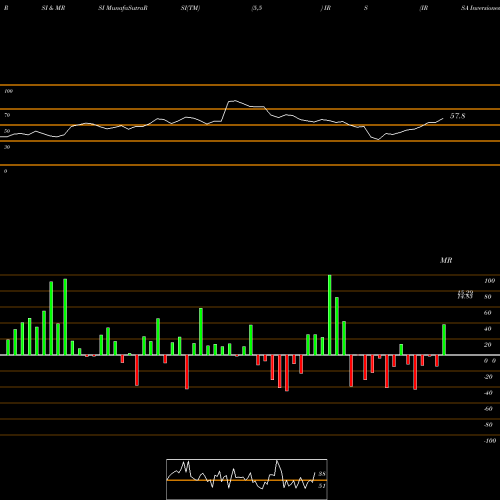Click the 58 value in mini chart
The width and height of the screenshot is (500, 500).
coord(322,474)
